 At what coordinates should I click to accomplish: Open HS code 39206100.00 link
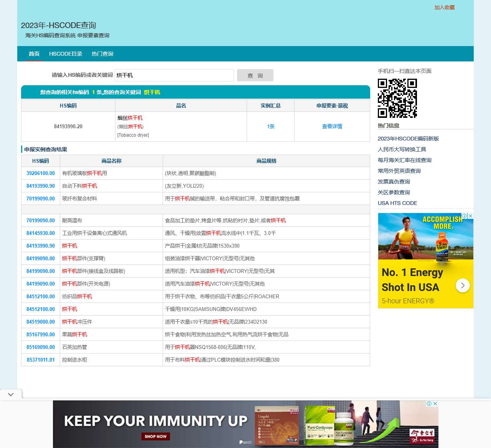click(41, 173)
